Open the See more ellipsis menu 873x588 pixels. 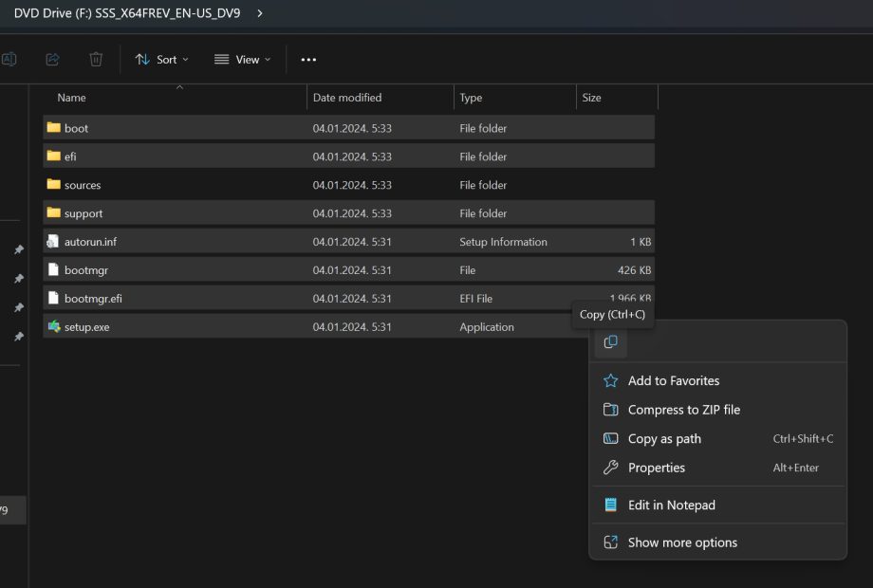click(x=308, y=60)
